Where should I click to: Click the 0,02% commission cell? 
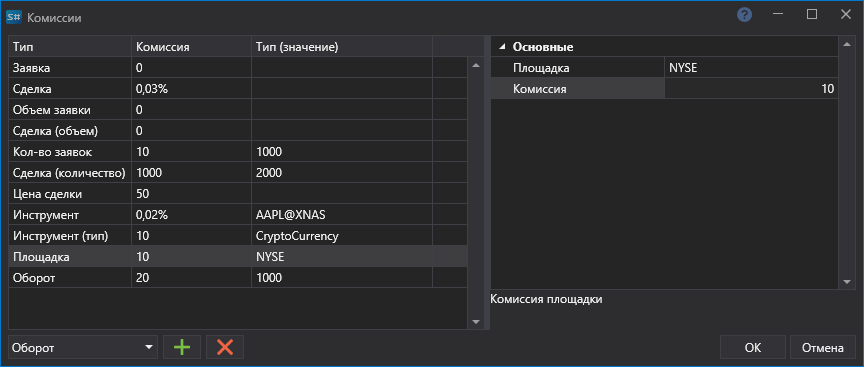click(192, 215)
